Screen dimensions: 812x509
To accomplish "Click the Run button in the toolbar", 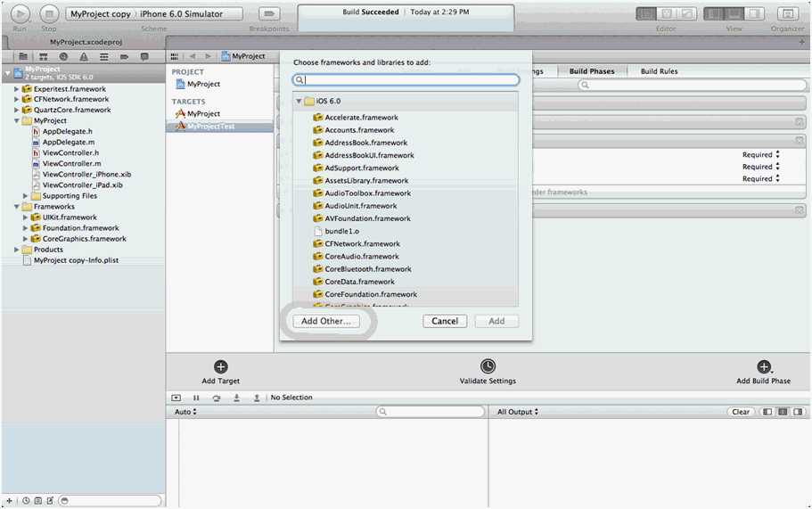I will point(20,14).
